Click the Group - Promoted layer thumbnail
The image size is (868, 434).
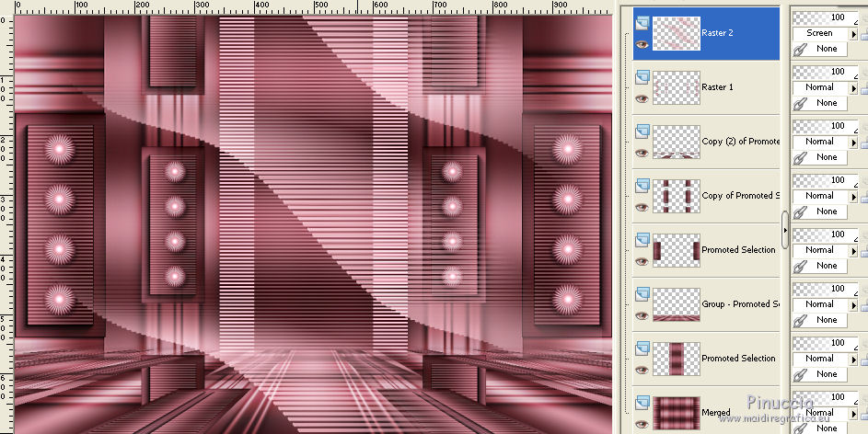677,304
